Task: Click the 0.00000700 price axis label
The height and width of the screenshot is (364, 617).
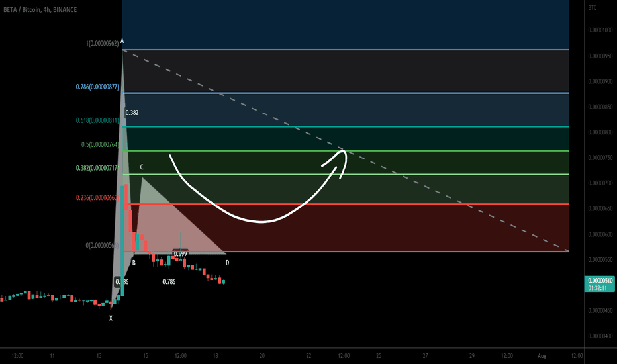Action: (x=600, y=183)
